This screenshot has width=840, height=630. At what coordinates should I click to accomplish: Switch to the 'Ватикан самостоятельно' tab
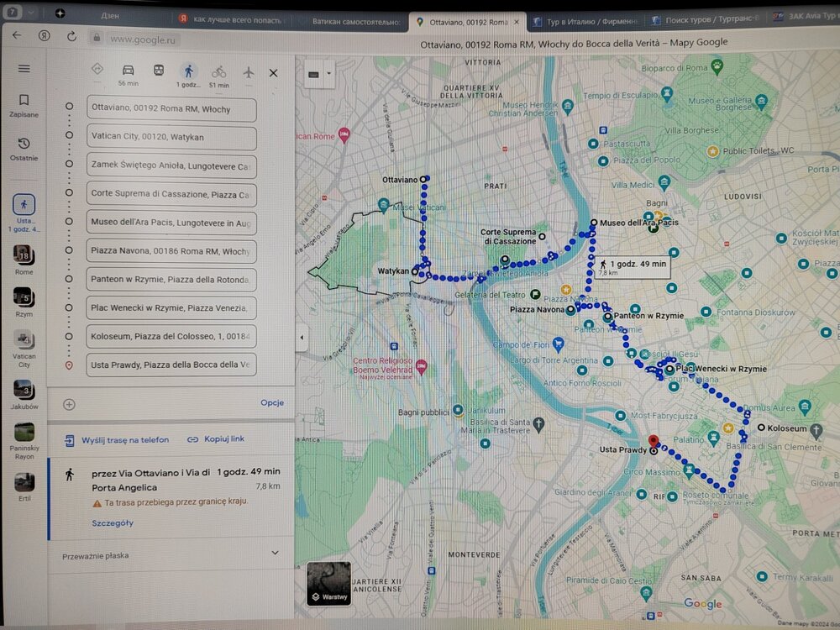[356, 22]
